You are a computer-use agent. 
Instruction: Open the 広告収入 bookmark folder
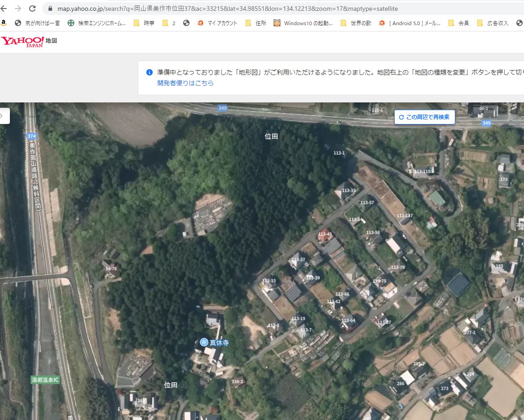tap(493, 23)
